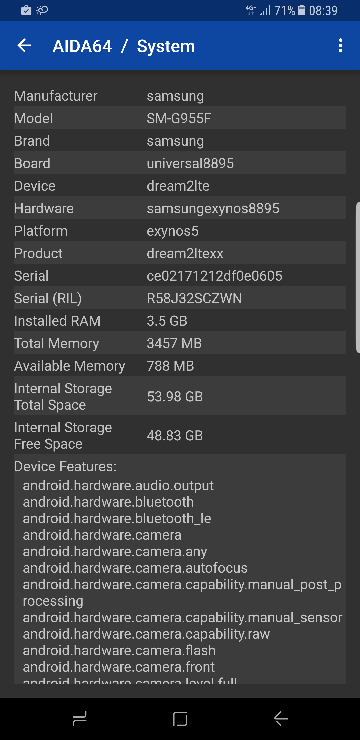
Task: Tap the battery icon in status bar
Action: tap(301, 10)
